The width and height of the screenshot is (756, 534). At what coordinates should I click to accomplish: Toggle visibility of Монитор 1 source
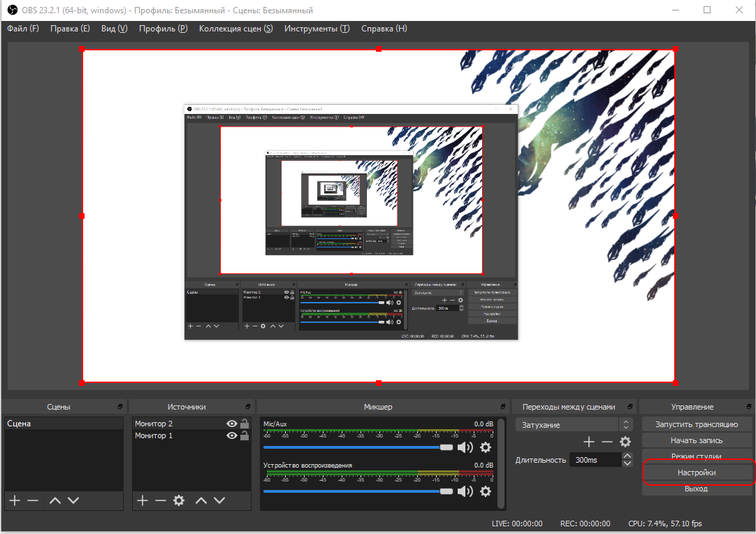(x=232, y=435)
